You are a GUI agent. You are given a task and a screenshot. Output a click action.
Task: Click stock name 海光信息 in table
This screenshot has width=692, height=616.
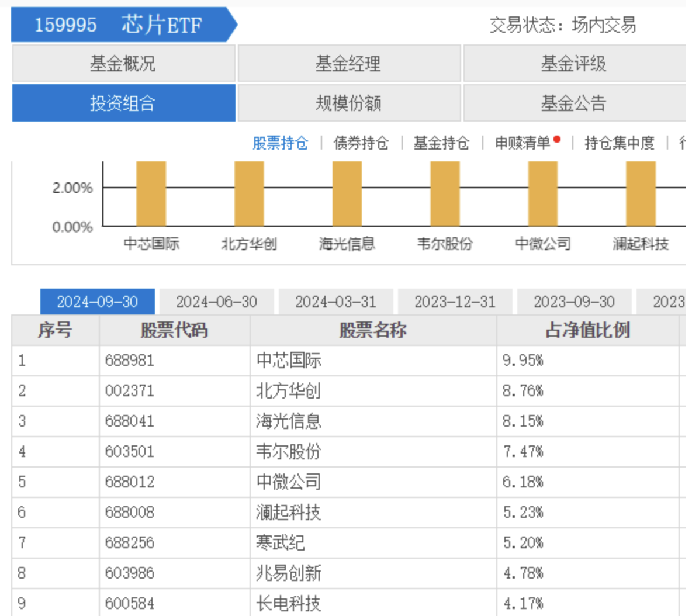pos(289,421)
